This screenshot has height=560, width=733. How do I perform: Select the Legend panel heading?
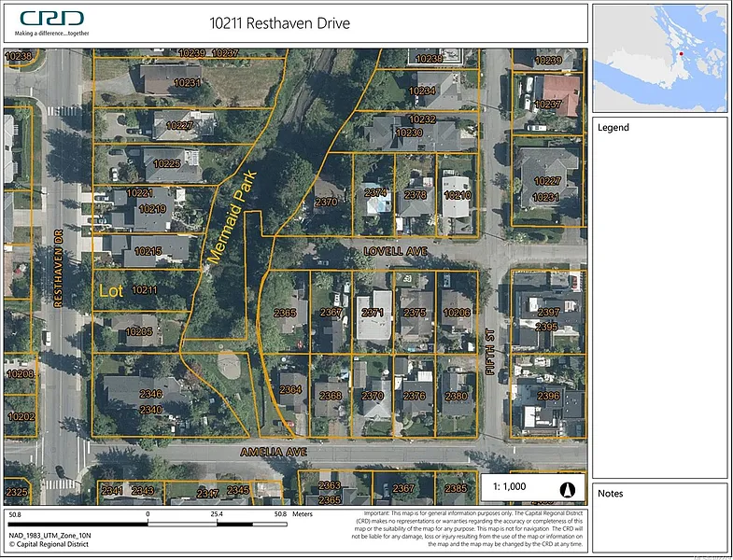(x=613, y=128)
